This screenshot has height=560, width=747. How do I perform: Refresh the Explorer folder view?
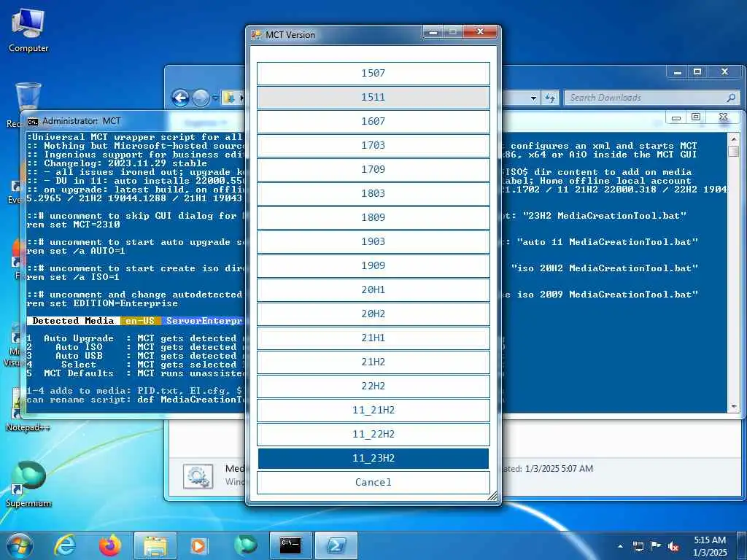click(x=550, y=98)
